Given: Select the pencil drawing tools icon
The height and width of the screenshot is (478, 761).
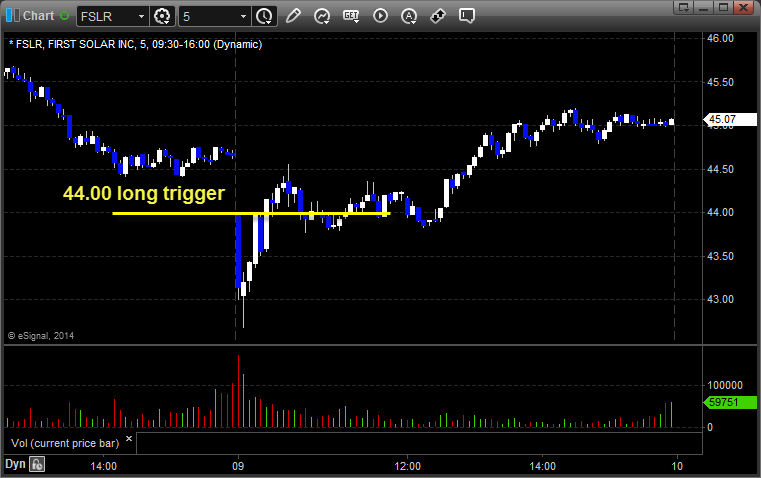Looking at the screenshot, I should (x=293, y=16).
